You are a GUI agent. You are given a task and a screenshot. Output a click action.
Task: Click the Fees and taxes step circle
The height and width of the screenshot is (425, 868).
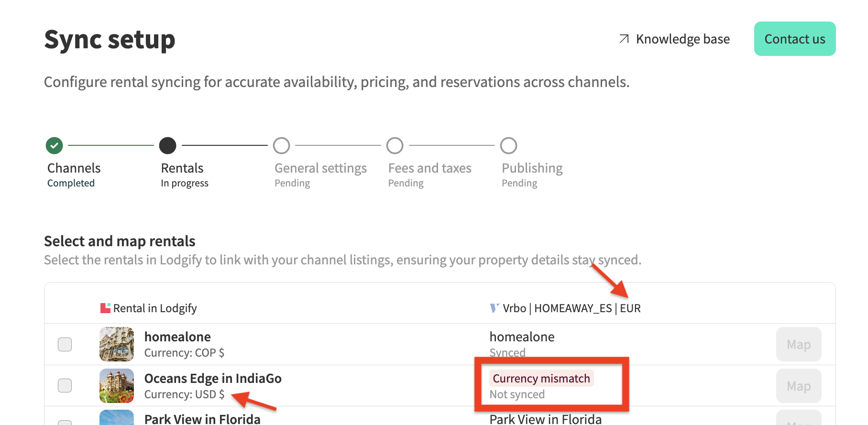395,145
